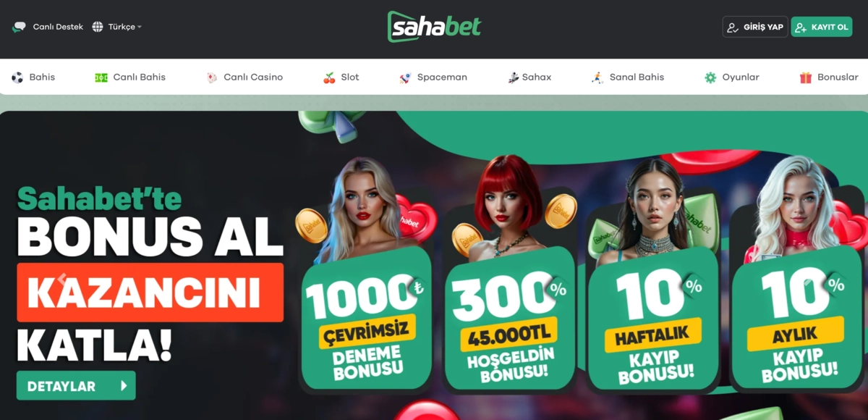Click the green Canlı Bahis field icon
Viewport: 868px width, 420px height.
[101, 77]
